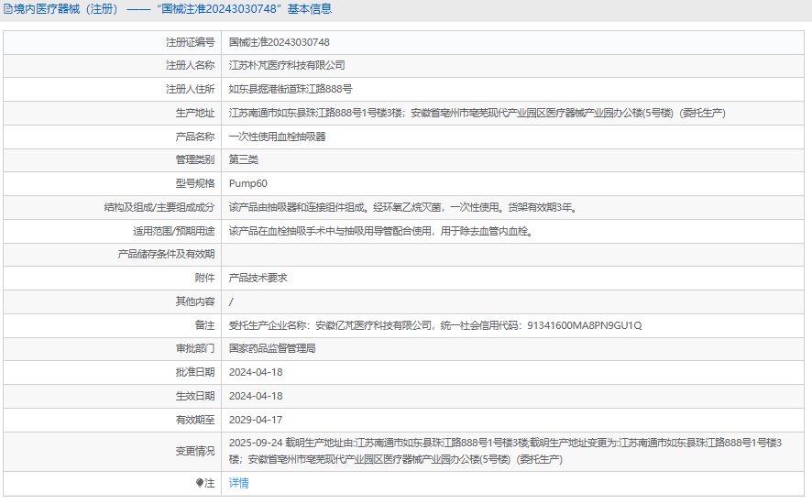Image resolution: width=812 pixels, height=504 pixels.
Task: Click the 注册证编号 label cell
Action: pyautogui.click(x=190, y=42)
